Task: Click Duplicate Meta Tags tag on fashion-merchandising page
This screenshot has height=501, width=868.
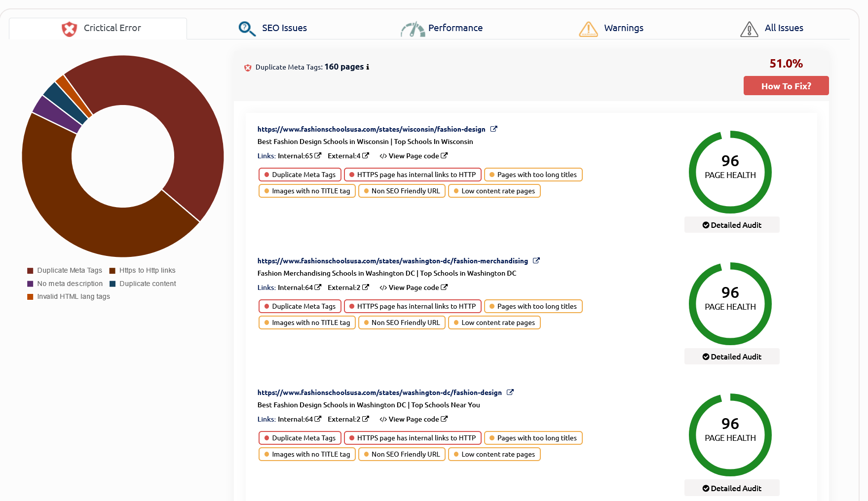Action: click(300, 306)
